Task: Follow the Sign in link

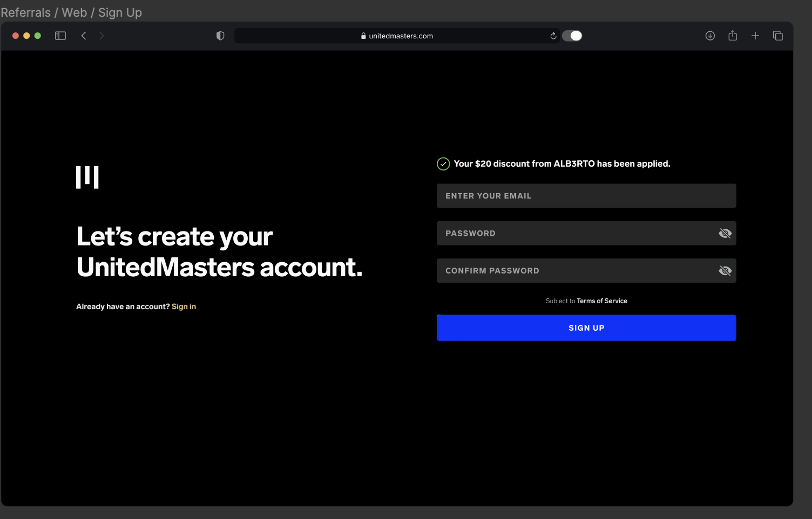Action: pyautogui.click(x=184, y=306)
